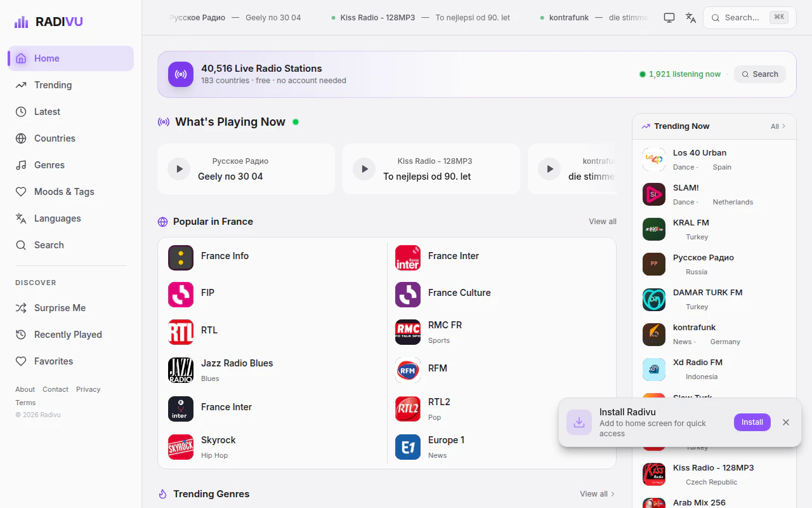Open Genres in the sidebar
Screen dimensions: 812x508
(x=70, y=165)
